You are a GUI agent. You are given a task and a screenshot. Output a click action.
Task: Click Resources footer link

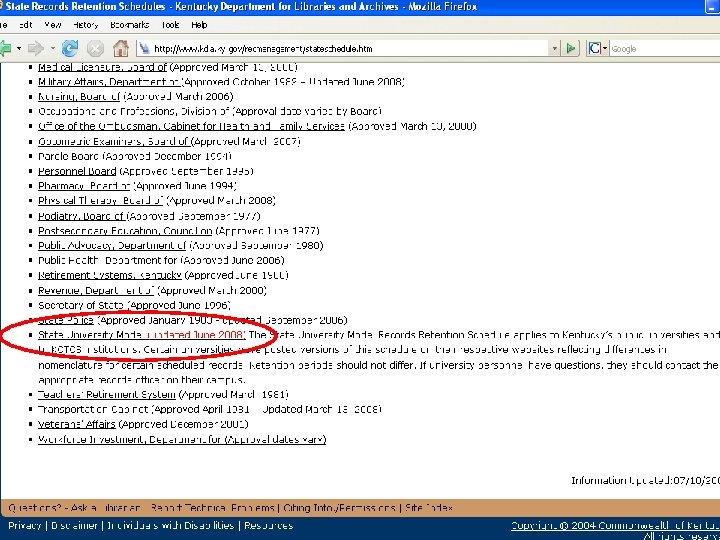269,525
